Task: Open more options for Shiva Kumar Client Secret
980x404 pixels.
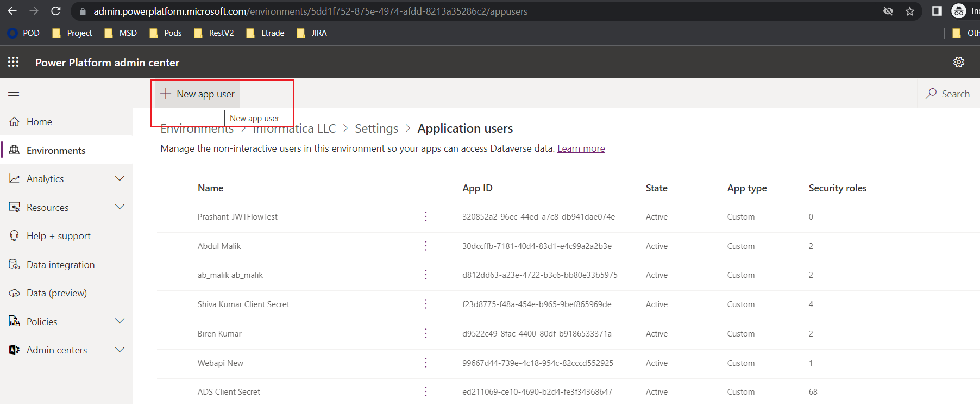Action: point(426,304)
